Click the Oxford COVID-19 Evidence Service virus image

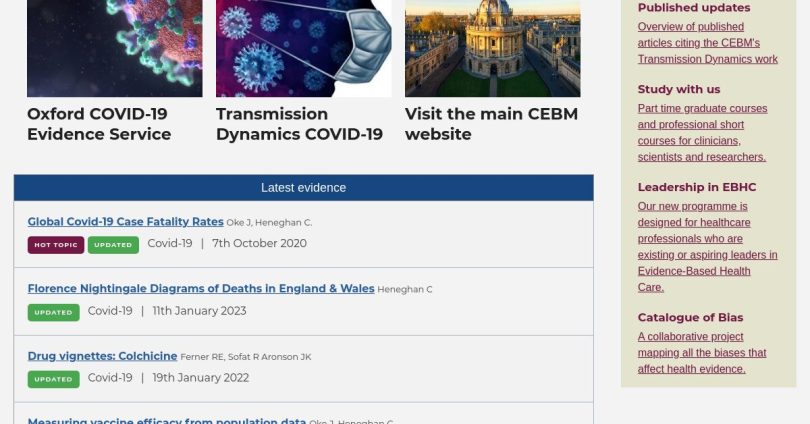pyautogui.click(x=114, y=48)
